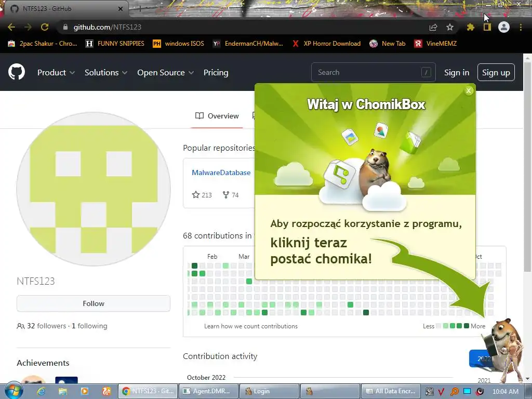532x399 pixels.
Task: Open the Windows Start button
Action: click(x=14, y=391)
